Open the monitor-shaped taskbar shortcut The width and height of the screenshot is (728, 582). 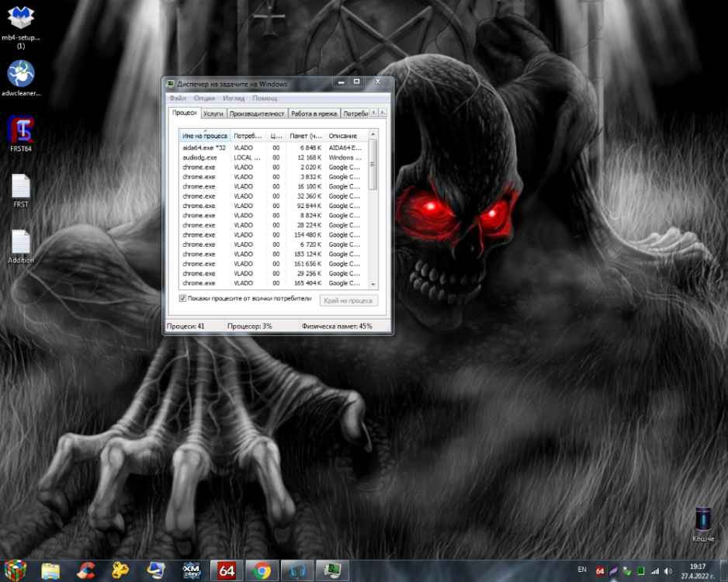(x=156, y=571)
